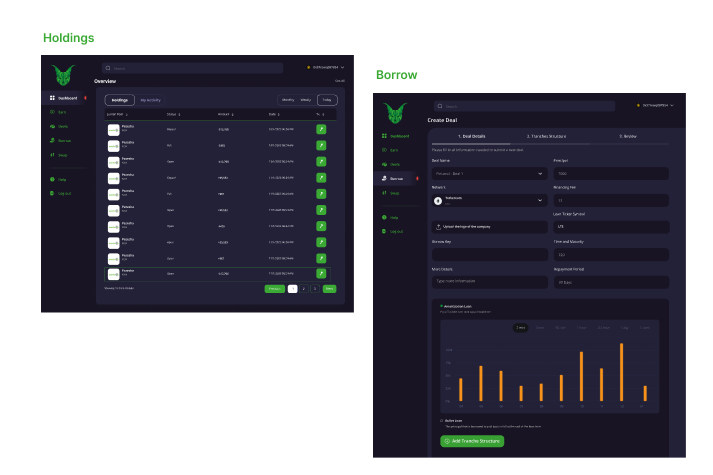Image resolution: width=713 pixels, height=475 pixels.
Task: Click the Help icon in the Holdings sidebar
Action: [51, 179]
